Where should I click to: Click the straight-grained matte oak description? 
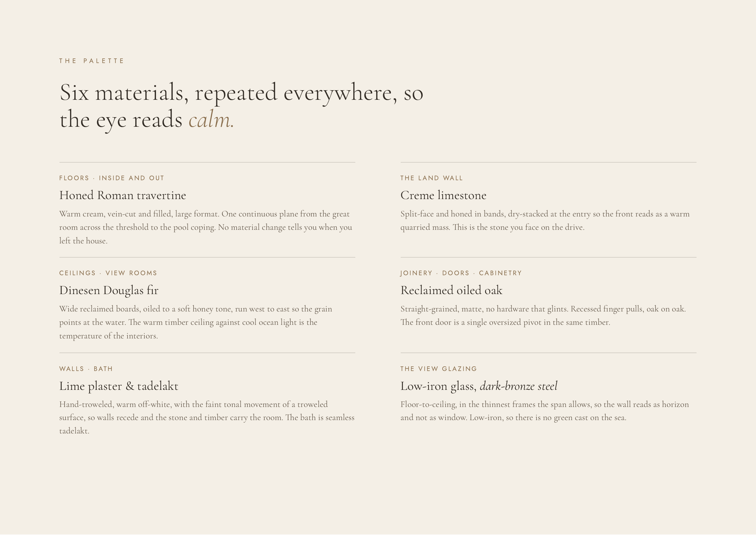pos(543,316)
